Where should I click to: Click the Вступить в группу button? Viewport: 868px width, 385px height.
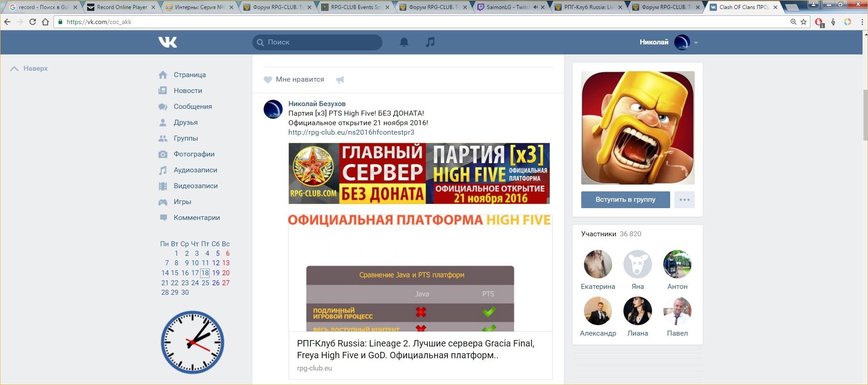pos(625,200)
